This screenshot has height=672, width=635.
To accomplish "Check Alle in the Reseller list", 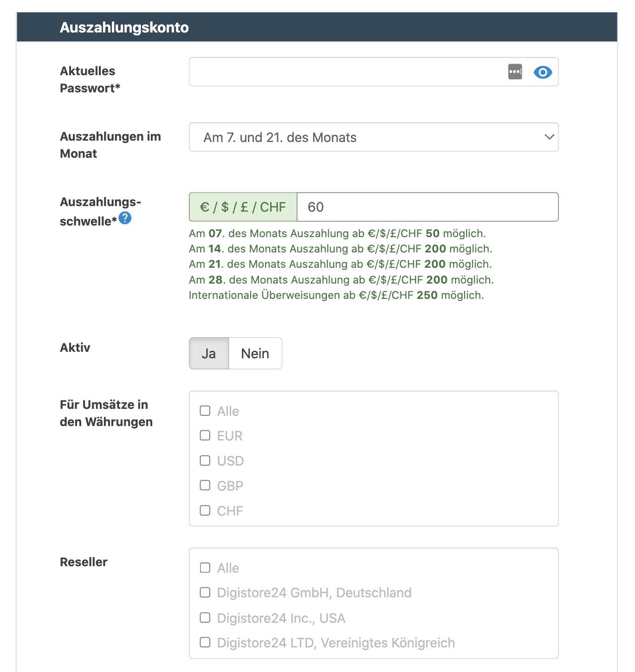I will tap(205, 568).
